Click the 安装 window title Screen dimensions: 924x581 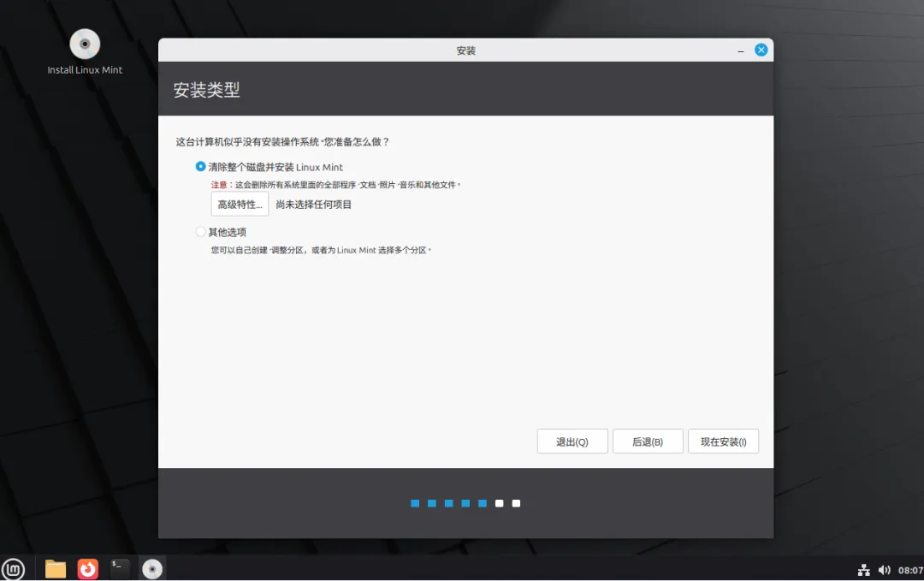465,50
